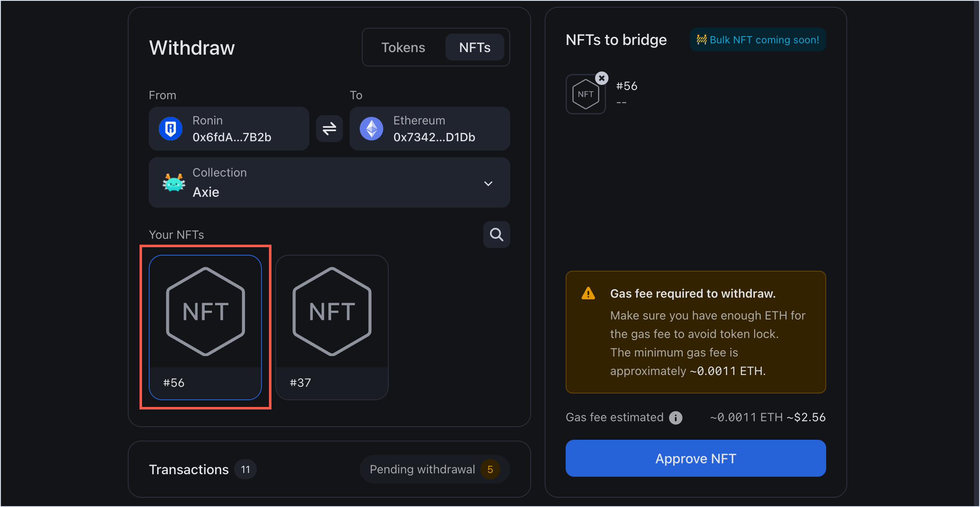Viewport: 980px width, 507px height.
Task: Click the Axie collection axolotl icon
Action: pos(173,182)
